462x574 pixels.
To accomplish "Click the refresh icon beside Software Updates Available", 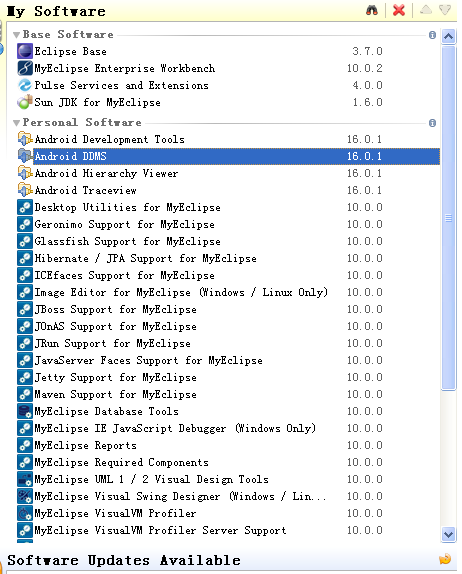I will pos(445,559).
